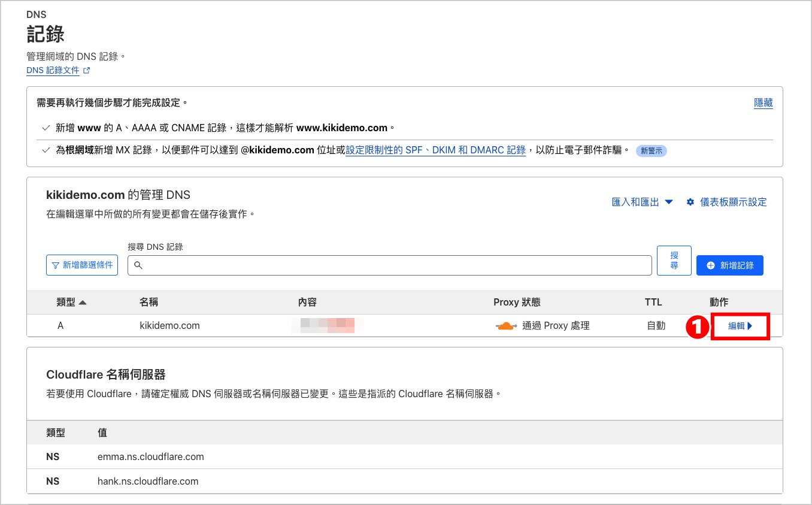Click the hank.ns.cloudflare.com nameserver value
This screenshot has height=505, width=812.
click(x=147, y=481)
